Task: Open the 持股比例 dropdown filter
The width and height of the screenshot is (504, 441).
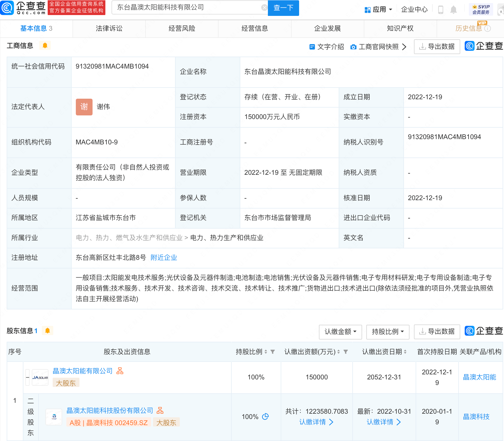Action: (387, 332)
